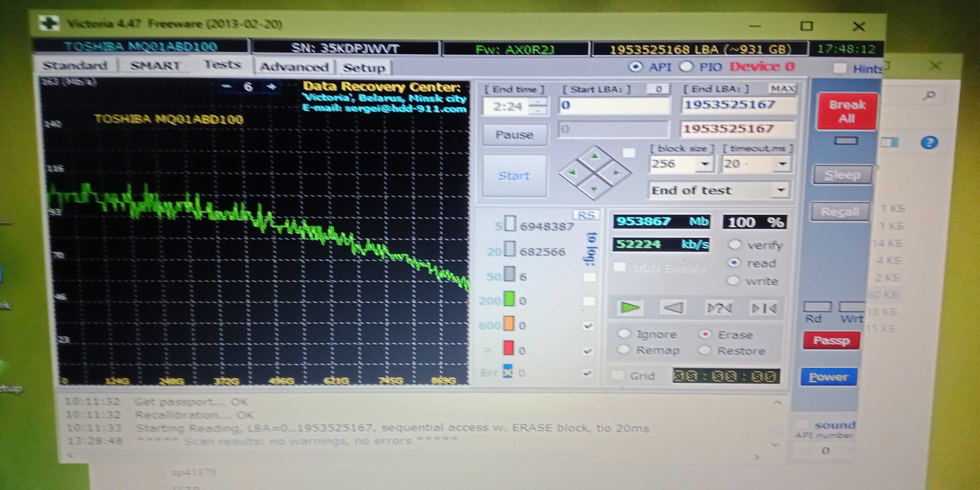Open the timeout ms dropdown
The image size is (980, 490).
782,164
